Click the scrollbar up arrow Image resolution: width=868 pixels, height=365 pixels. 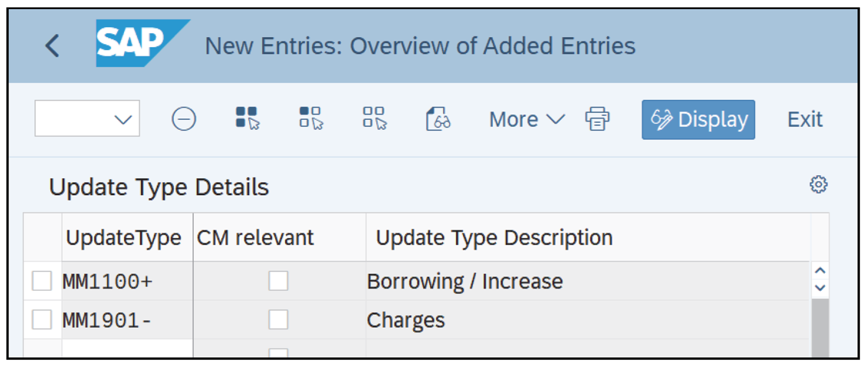tap(820, 270)
